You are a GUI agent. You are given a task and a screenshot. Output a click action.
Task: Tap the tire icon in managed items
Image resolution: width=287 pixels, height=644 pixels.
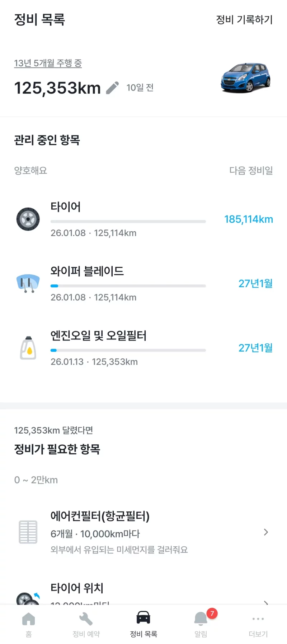(28, 219)
